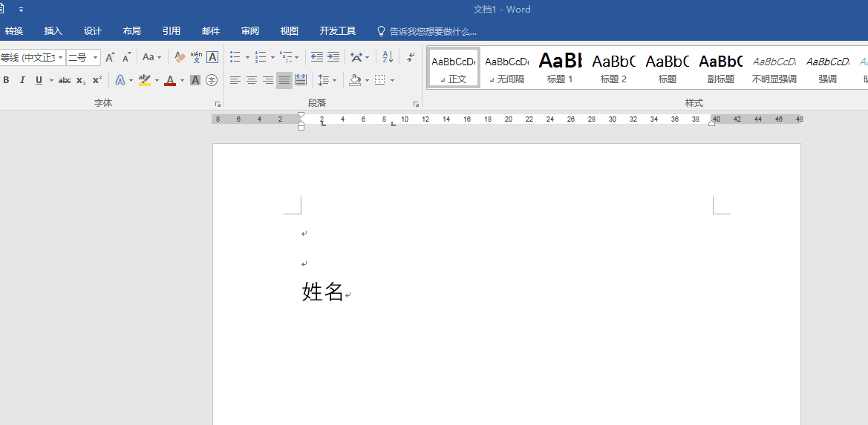Toggle character shading gray A
The width and height of the screenshot is (868, 425).
195,80
